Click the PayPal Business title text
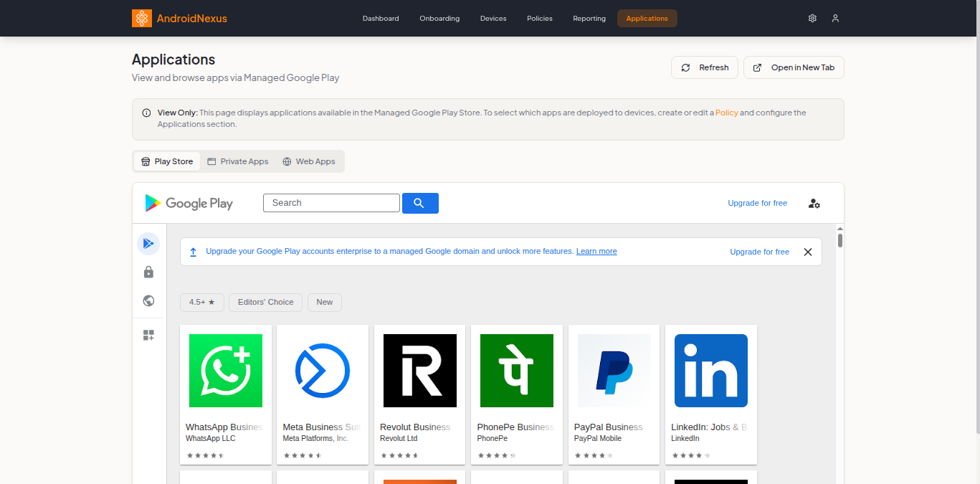 coord(609,427)
